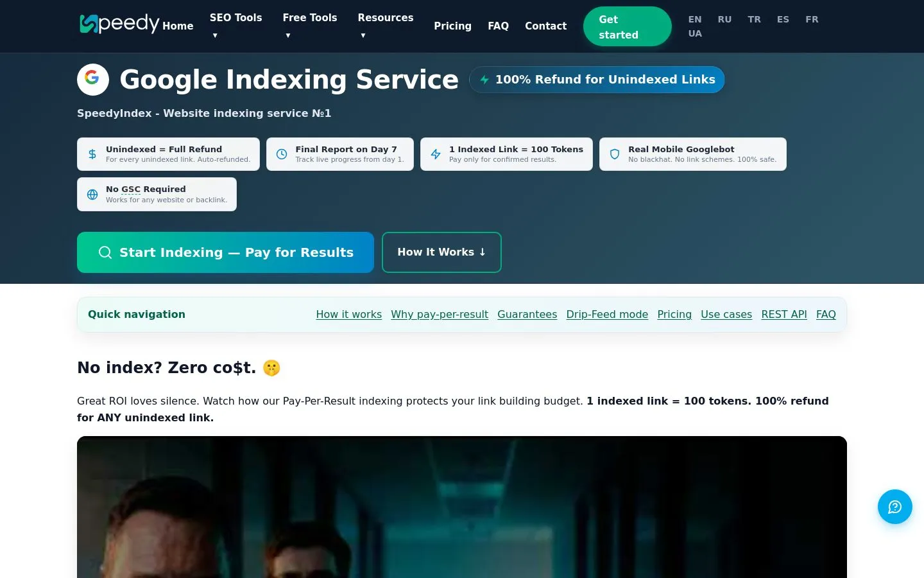924x578 pixels.
Task: Click the bolt icon in refund badge
Action: coord(484,80)
